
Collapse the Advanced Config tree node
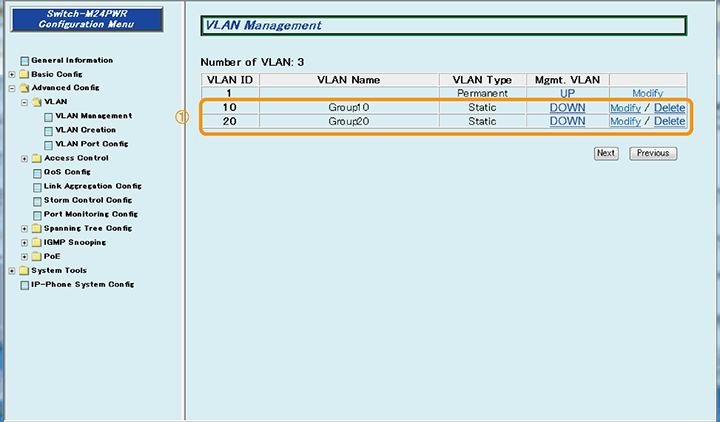point(11,88)
